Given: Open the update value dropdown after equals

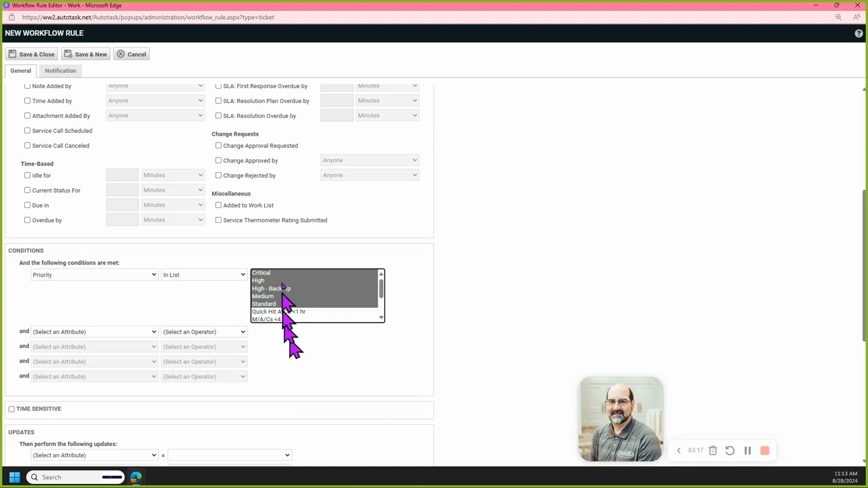Looking at the screenshot, I should [229, 455].
